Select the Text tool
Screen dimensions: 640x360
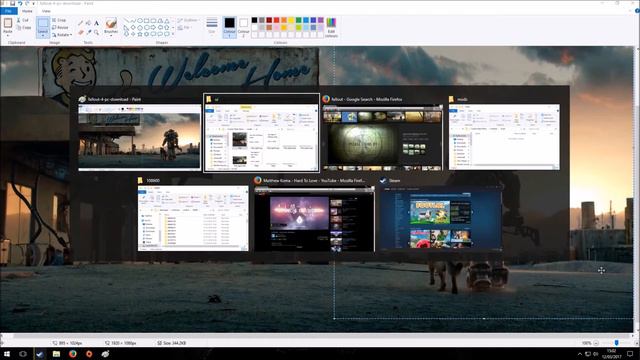(x=97, y=23)
